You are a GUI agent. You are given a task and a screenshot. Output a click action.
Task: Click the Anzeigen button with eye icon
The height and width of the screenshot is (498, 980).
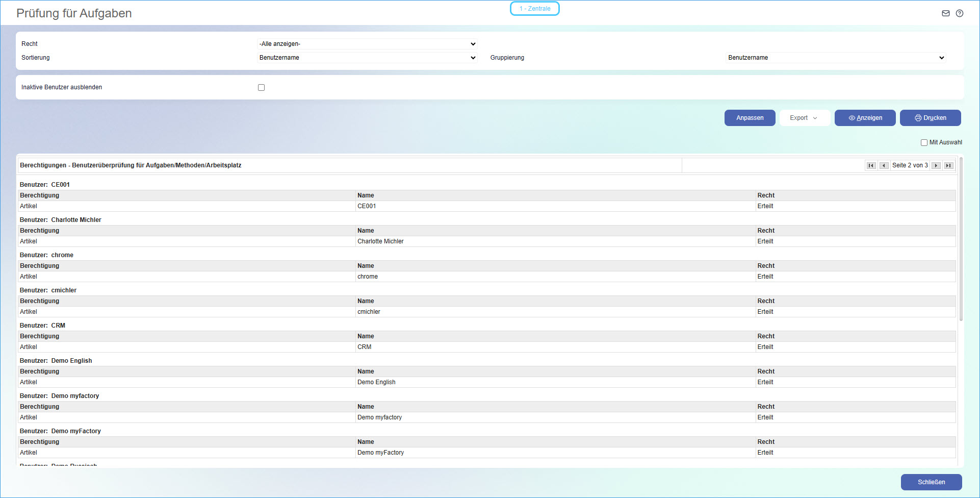point(865,118)
